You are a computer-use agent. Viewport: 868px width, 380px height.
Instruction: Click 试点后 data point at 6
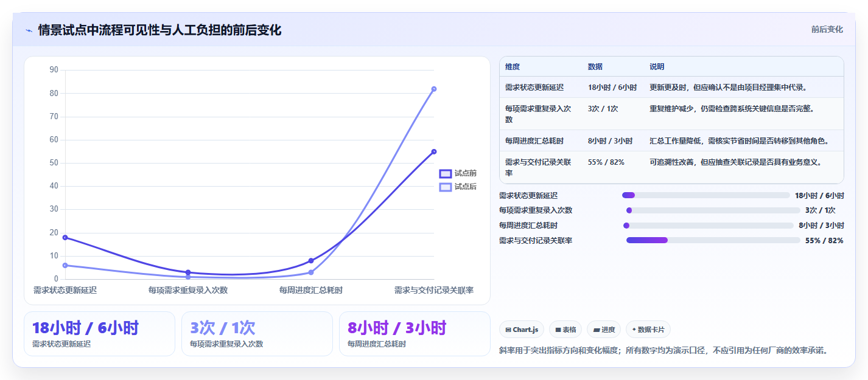(x=65, y=265)
